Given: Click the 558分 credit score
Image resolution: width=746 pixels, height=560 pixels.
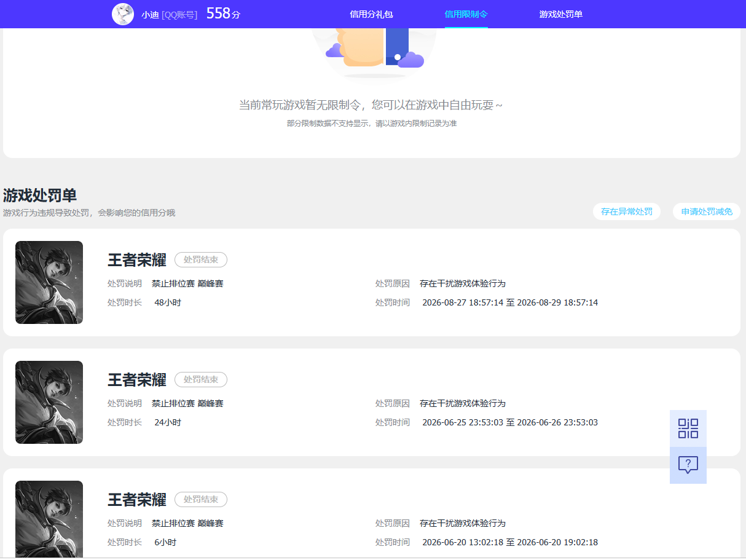Looking at the screenshot, I should pyautogui.click(x=223, y=14).
